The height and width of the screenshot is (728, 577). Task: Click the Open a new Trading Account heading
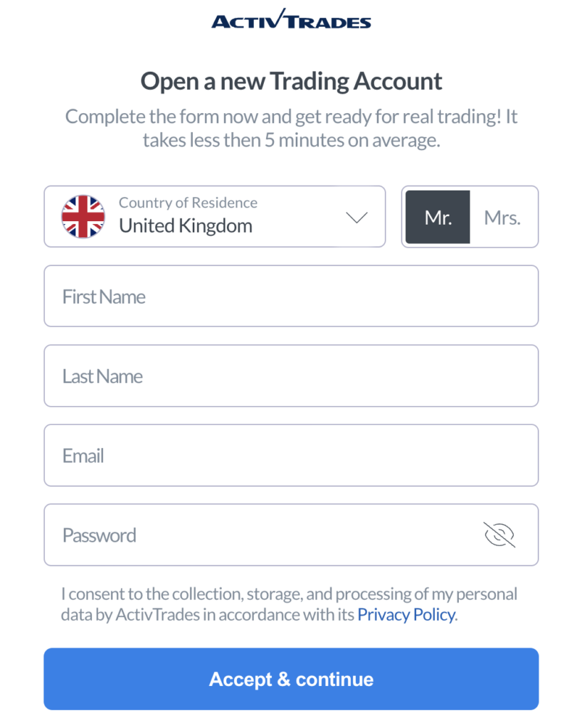[x=291, y=81]
